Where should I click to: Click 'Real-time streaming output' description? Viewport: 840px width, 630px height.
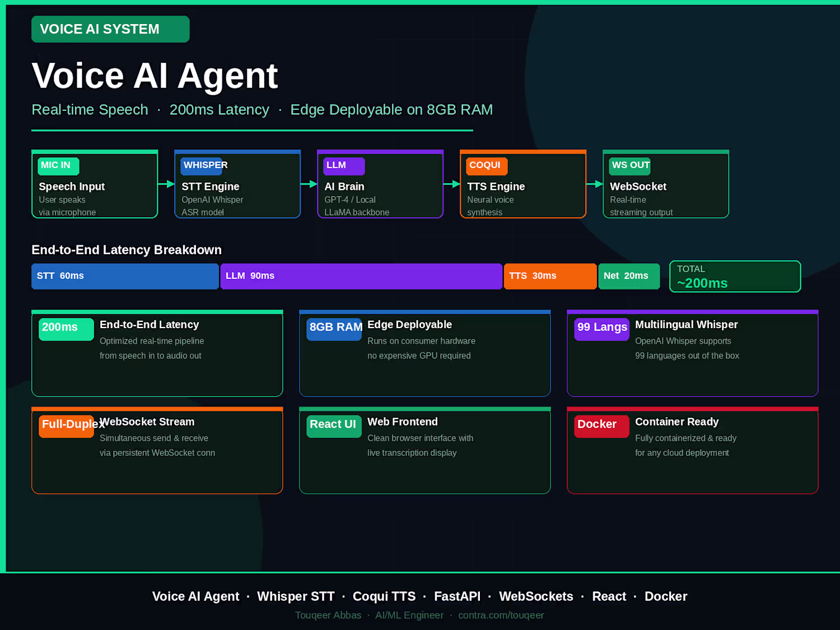[x=641, y=206]
